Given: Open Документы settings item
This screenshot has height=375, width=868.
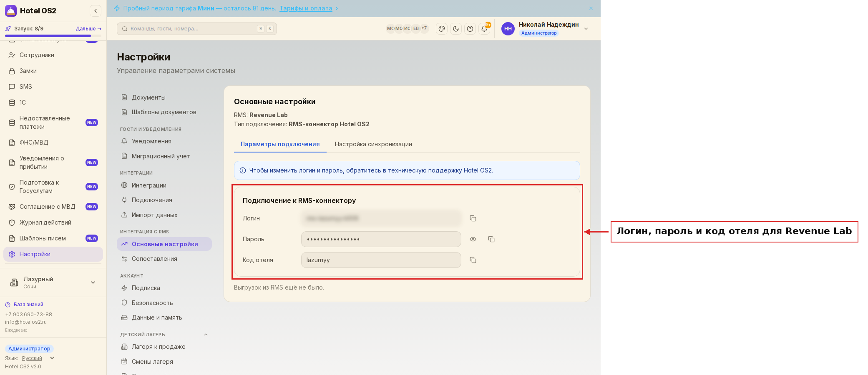Looking at the screenshot, I should click(164, 97).
